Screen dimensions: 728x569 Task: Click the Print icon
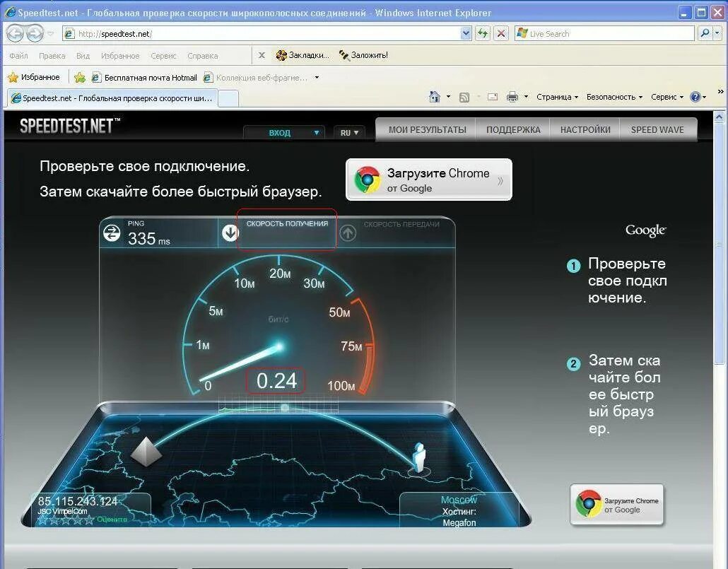point(512,97)
